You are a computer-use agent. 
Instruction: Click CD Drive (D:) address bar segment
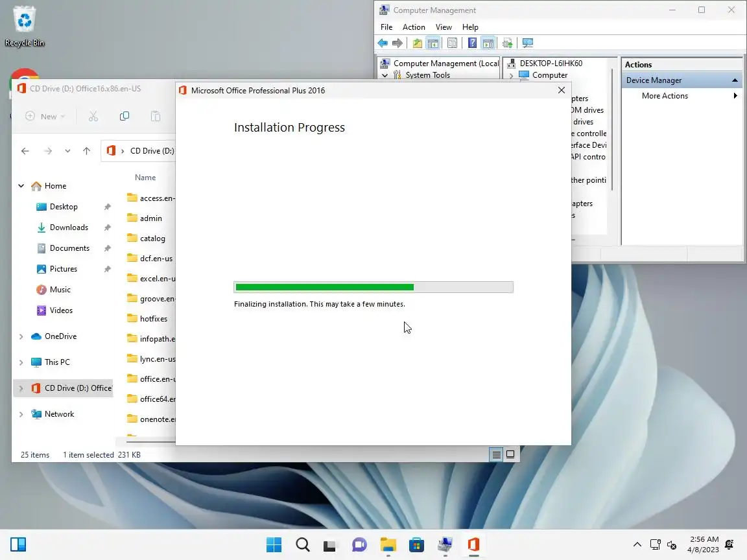[x=152, y=151]
